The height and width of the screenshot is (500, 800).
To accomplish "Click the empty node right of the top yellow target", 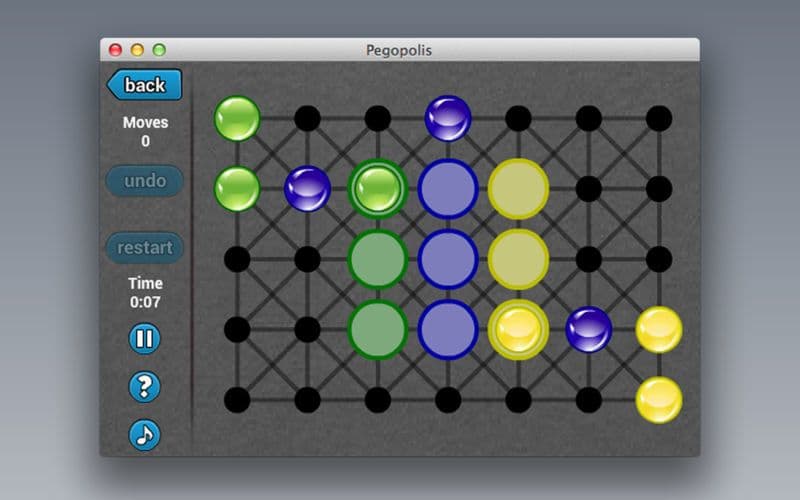I will tap(589, 189).
